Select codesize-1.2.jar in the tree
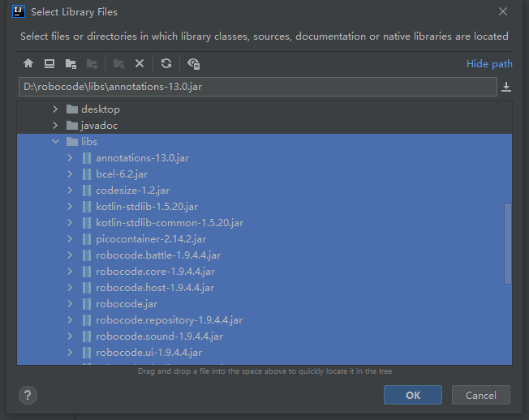Viewport: 529px width, 420px height. tap(264, 190)
